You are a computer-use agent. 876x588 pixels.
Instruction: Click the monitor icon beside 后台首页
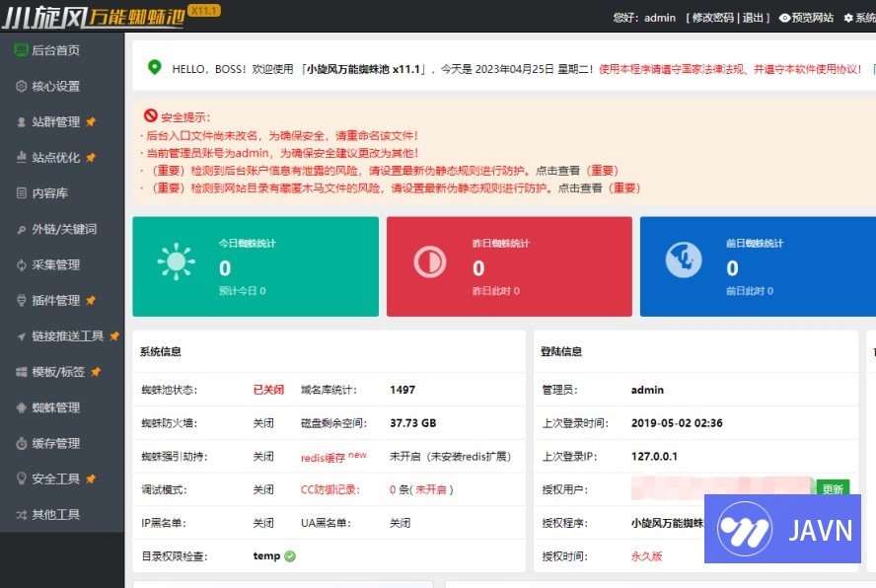pos(22,50)
